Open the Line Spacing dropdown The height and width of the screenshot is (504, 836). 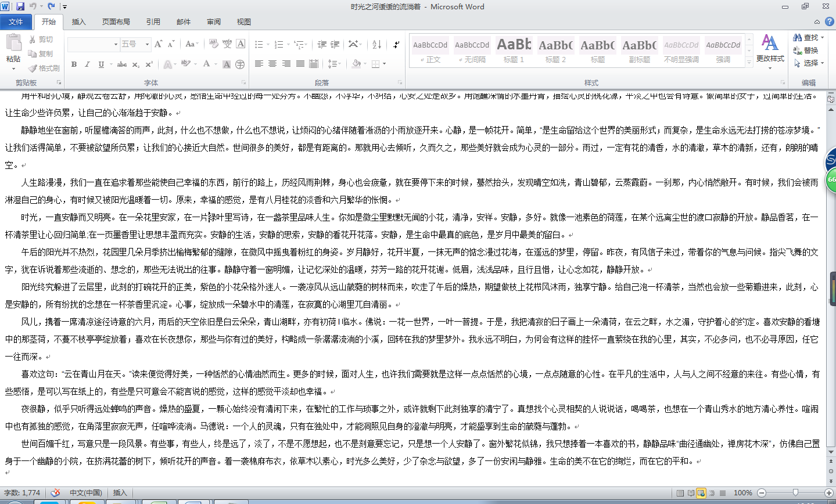333,64
